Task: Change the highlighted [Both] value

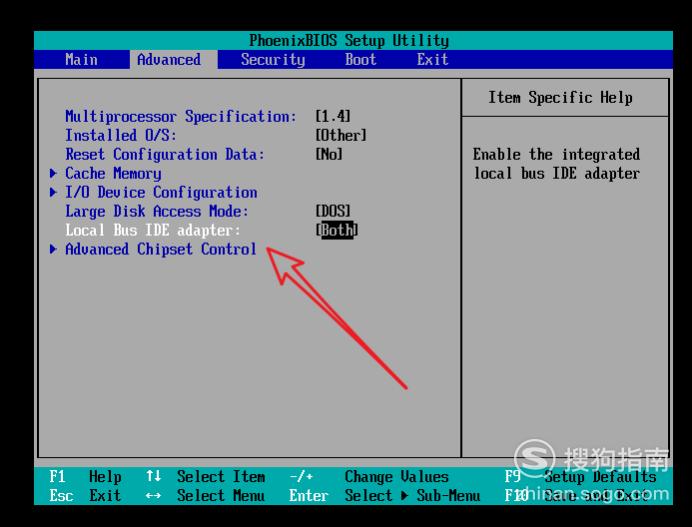Action: pos(337,230)
